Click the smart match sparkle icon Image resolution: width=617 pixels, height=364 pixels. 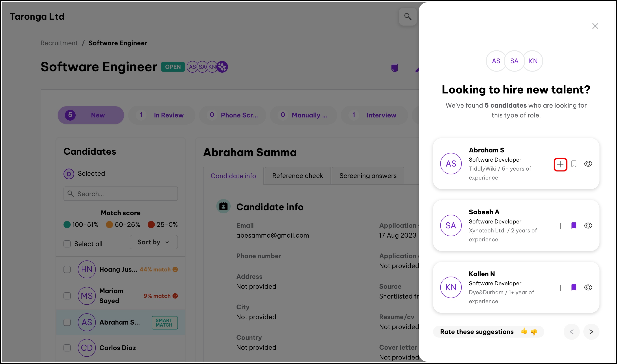(x=222, y=67)
